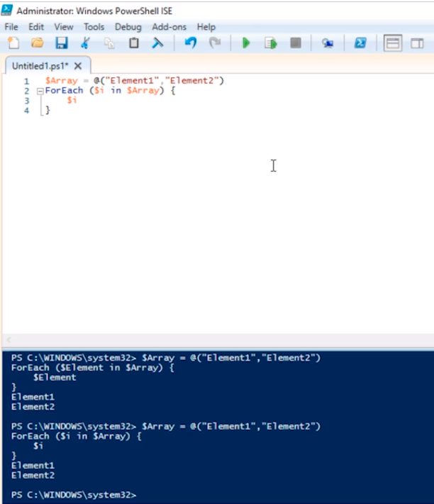This screenshot has width=434, height=504.
Task: Open the View menu
Action: click(64, 27)
